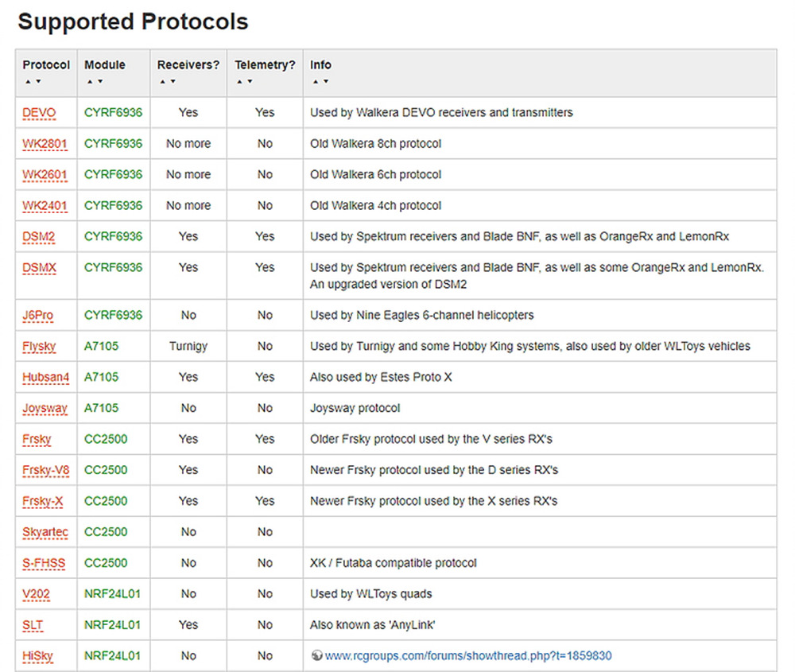Select 'Old Walkera 8ch protocol' text
The width and height of the screenshot is (795, 672).
click(x=376, y=143)
